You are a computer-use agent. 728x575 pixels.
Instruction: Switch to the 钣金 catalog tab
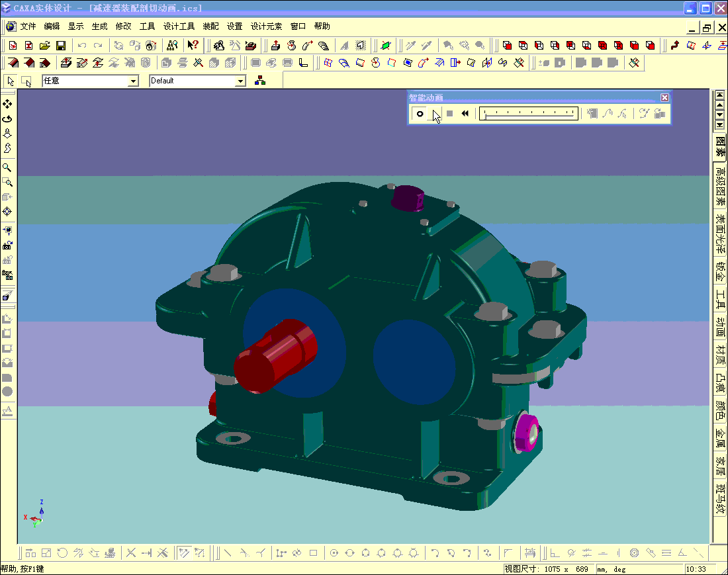point(719,271)
